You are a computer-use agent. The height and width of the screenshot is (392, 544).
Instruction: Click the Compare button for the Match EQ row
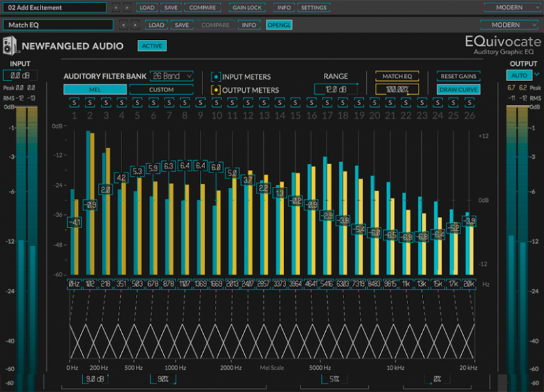click(x=216, y=25)
